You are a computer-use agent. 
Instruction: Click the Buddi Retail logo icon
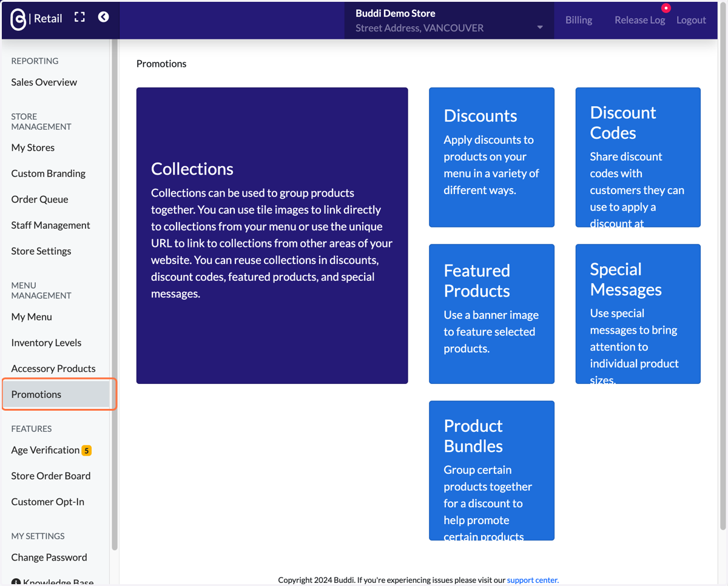click(18, 19)
